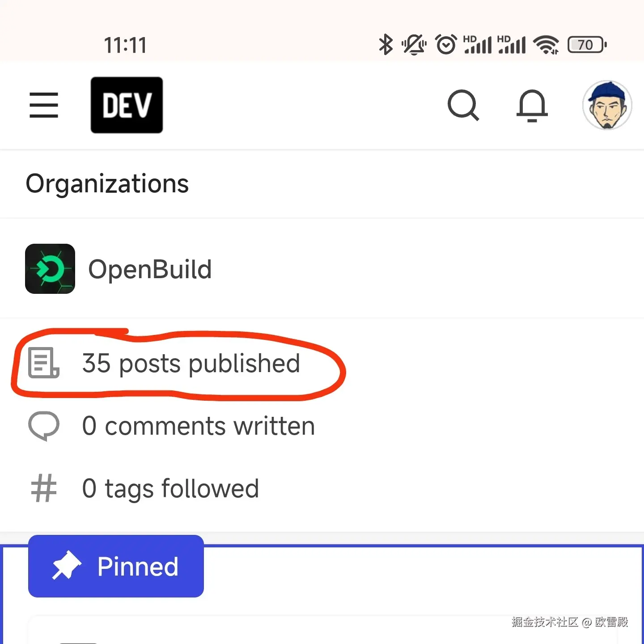The image size is (644, 644).
Task: Open the OpenBuild organization link
Action: click(150, 269)
